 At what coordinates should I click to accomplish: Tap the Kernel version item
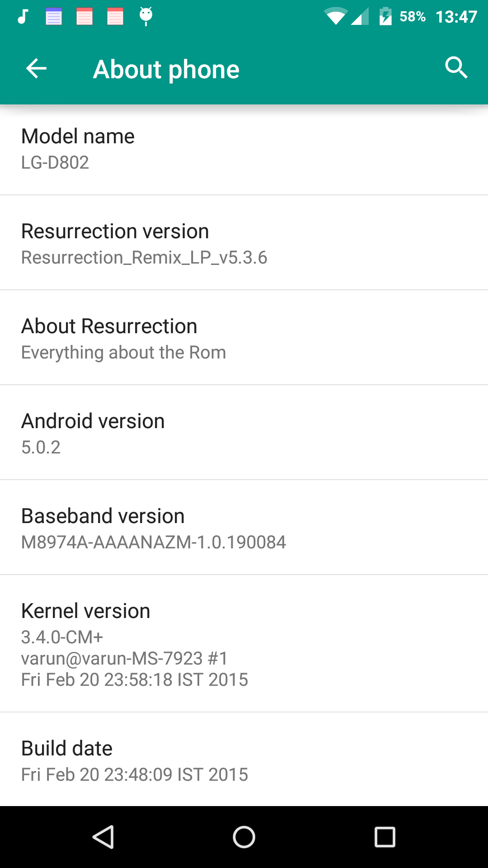244,644
